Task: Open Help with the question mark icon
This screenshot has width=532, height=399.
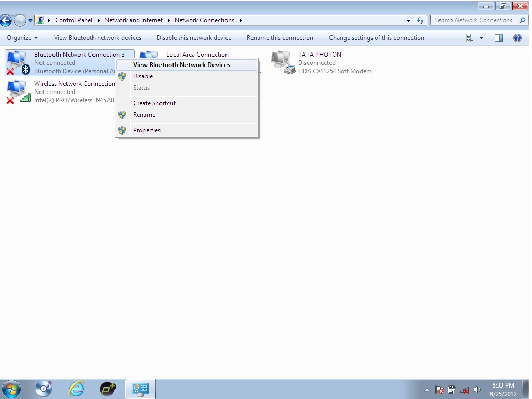Action: pos(517,38)
